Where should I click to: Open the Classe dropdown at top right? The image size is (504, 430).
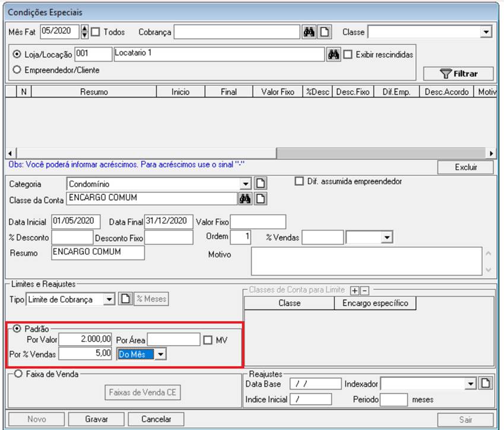click(486, 32)
